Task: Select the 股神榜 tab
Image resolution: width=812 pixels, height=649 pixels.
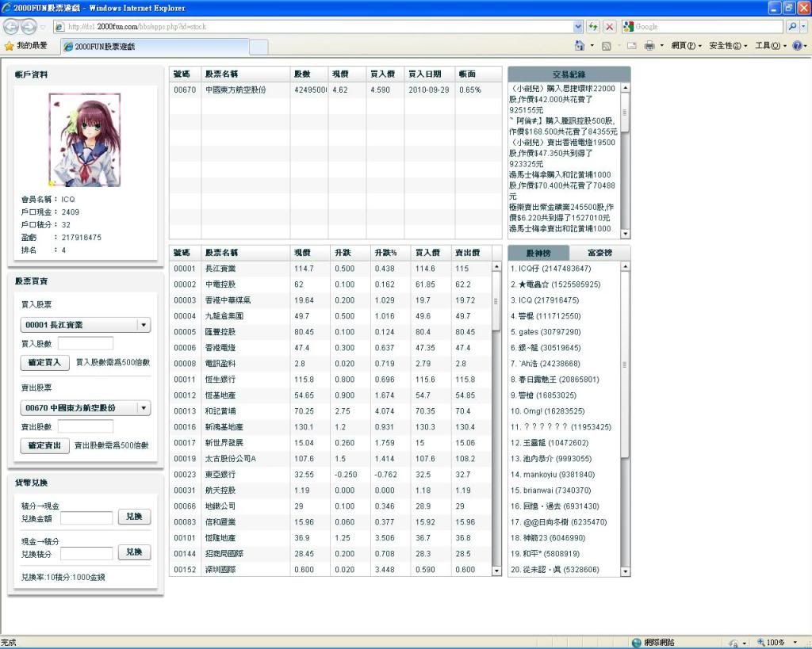Action: pyautogui.click(x=538, y=254)
